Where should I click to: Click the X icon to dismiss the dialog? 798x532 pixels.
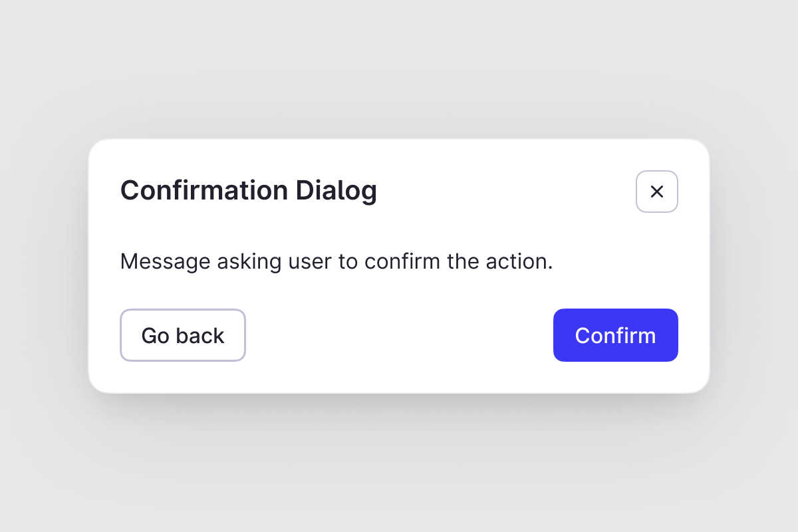[657, 192]
